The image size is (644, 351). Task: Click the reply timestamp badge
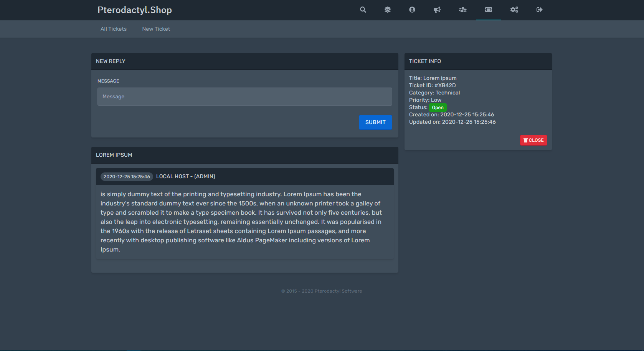click(x=127, y=177)
